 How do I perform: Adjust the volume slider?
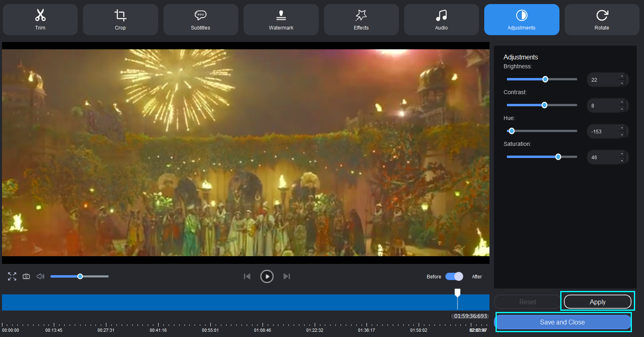click(80, 276)
